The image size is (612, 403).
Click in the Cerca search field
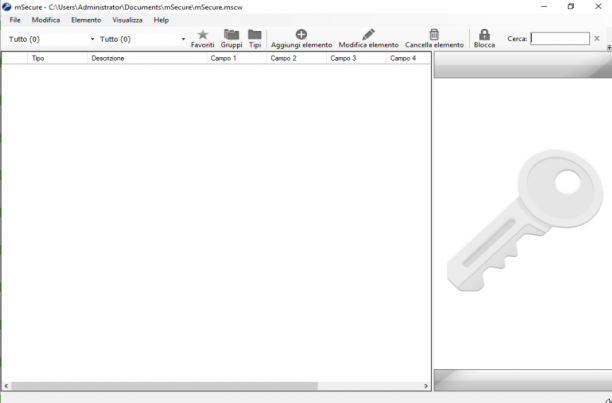(x=560, y=39)
